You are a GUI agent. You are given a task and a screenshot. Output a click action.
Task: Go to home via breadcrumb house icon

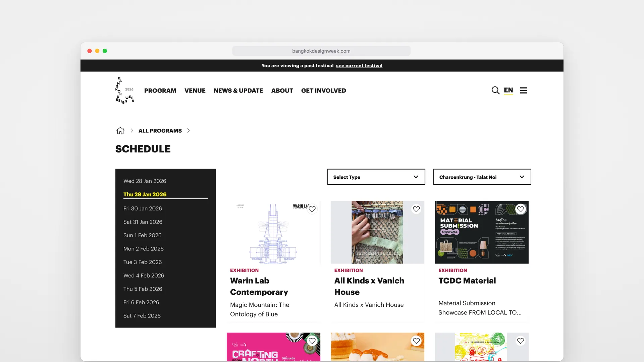pos(120,131)
